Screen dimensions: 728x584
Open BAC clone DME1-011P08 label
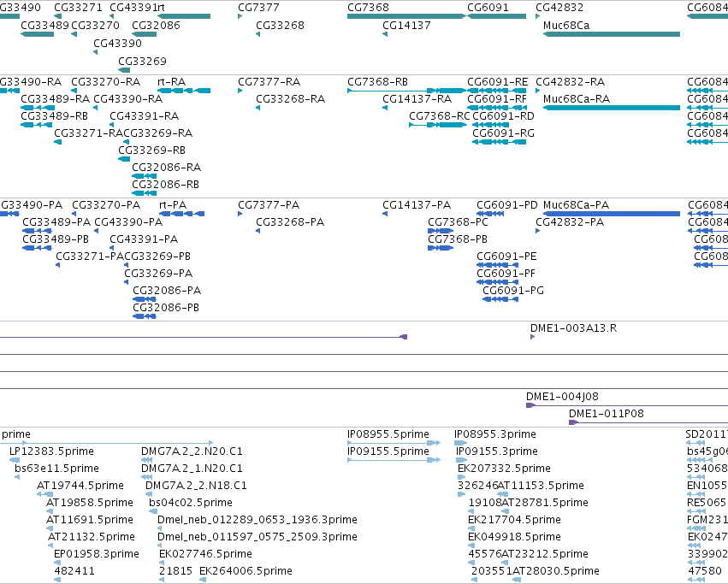tap(606, 414)
